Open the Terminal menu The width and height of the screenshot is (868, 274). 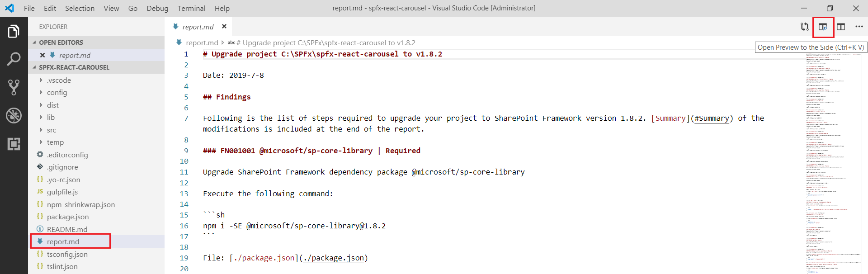[x=191, y=8]
